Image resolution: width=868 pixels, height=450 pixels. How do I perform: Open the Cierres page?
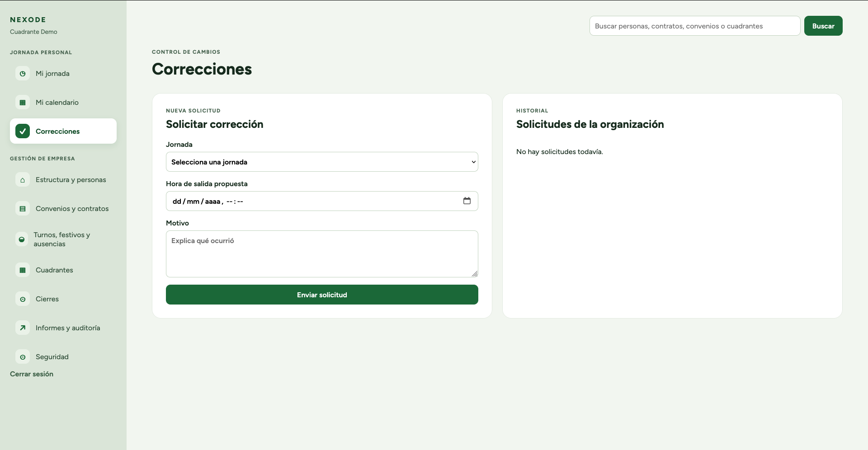click(63, 299)
